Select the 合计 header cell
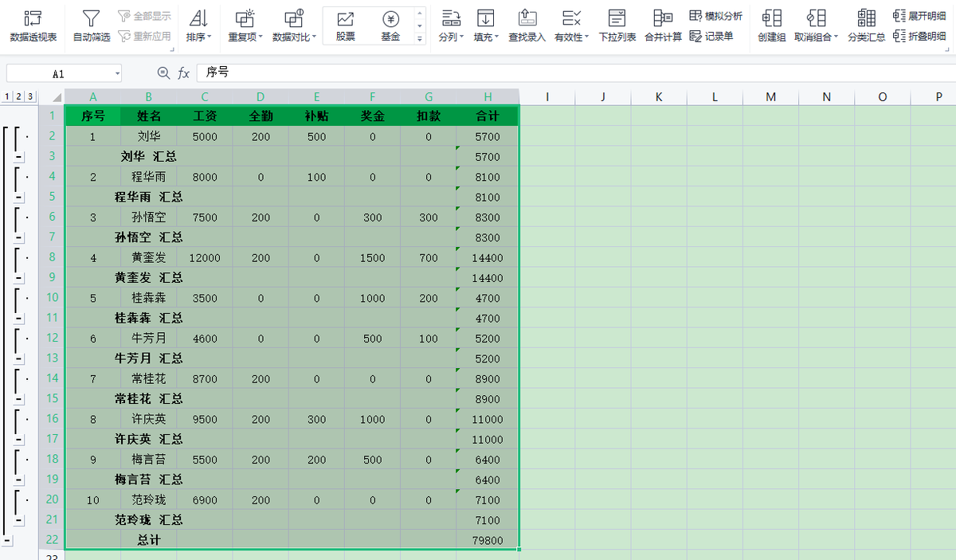 (488, 116)
